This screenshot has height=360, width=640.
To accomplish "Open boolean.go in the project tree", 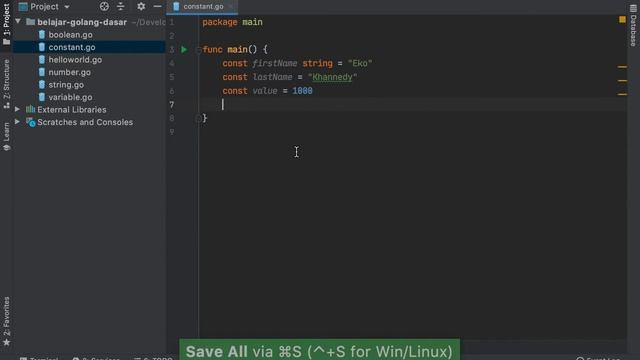I will (70, 35).
